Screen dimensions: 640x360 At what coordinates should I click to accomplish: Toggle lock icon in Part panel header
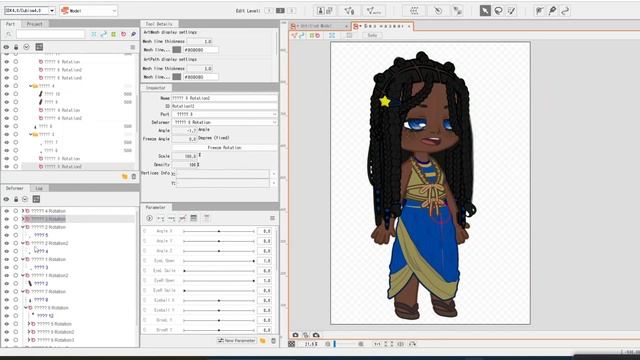[x=16, y=47]
